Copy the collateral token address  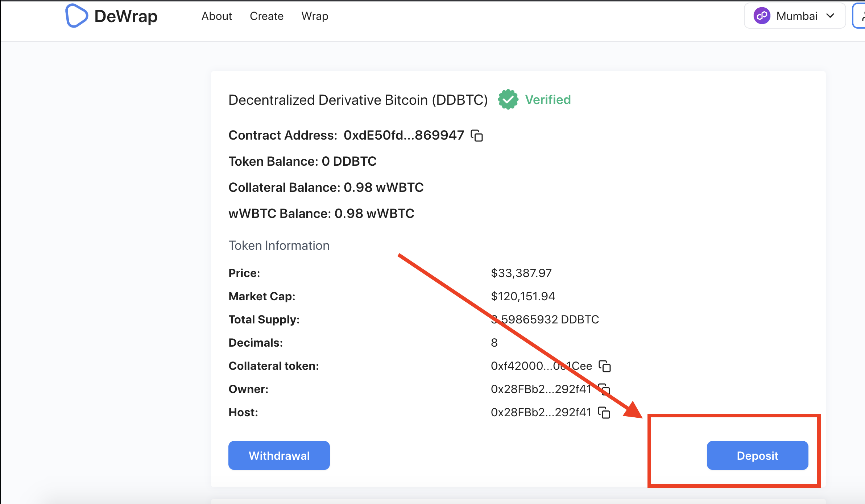click(605, 366)
